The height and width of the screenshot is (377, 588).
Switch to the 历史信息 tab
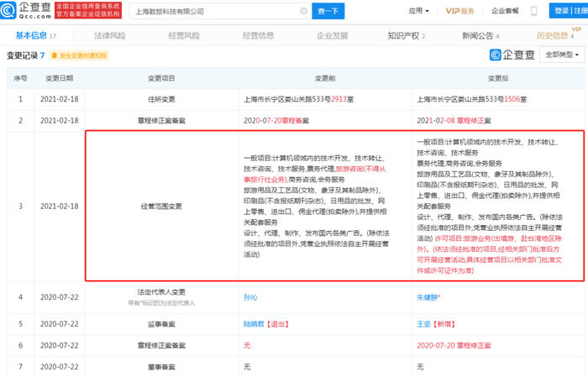pos(555,35)
